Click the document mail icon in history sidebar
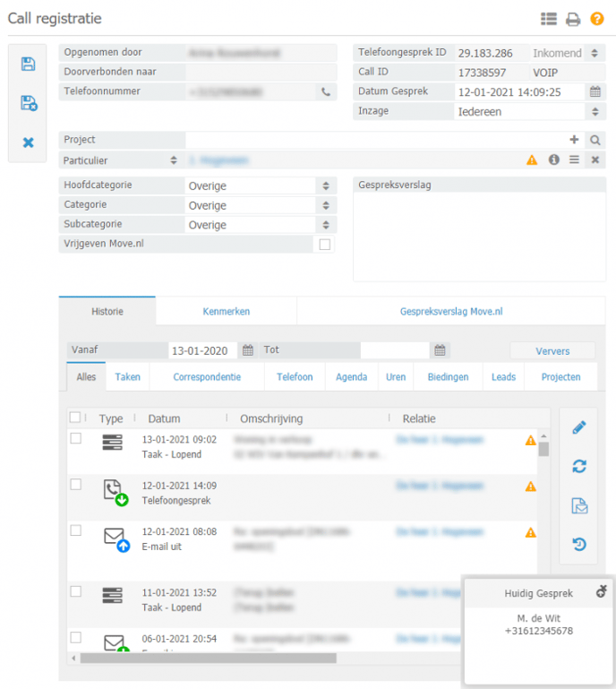 tap(579, 505)
